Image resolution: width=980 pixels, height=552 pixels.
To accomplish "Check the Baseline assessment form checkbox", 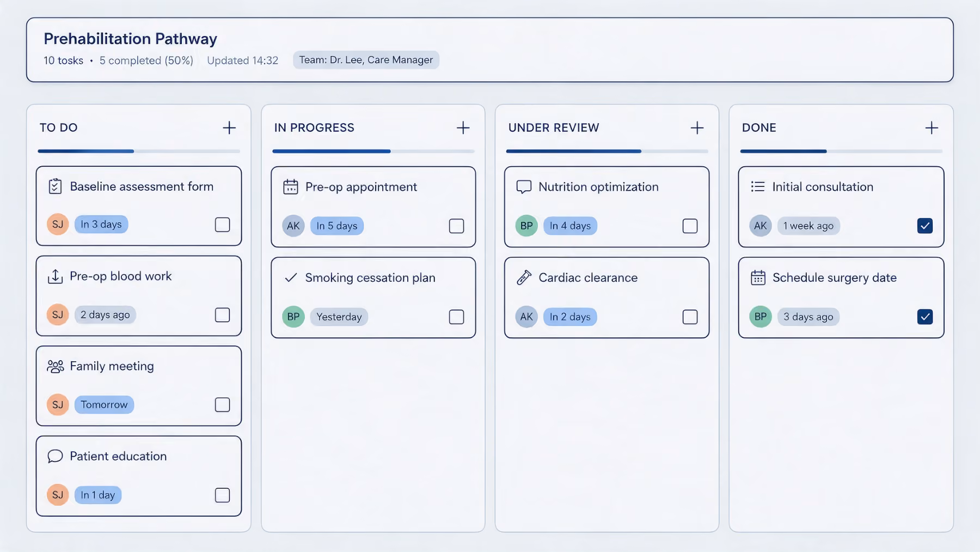I will pyautogui.click(x=222, y=225).
